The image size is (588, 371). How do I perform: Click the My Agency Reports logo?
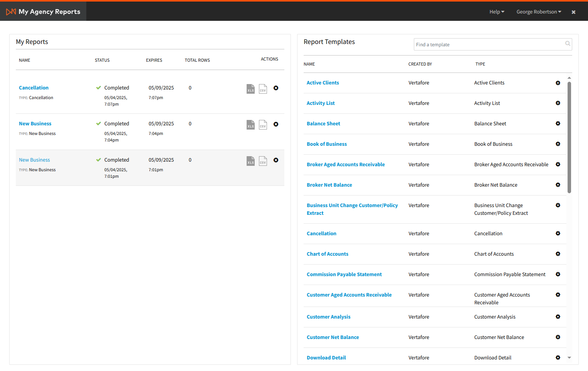[x=43, y=12]
